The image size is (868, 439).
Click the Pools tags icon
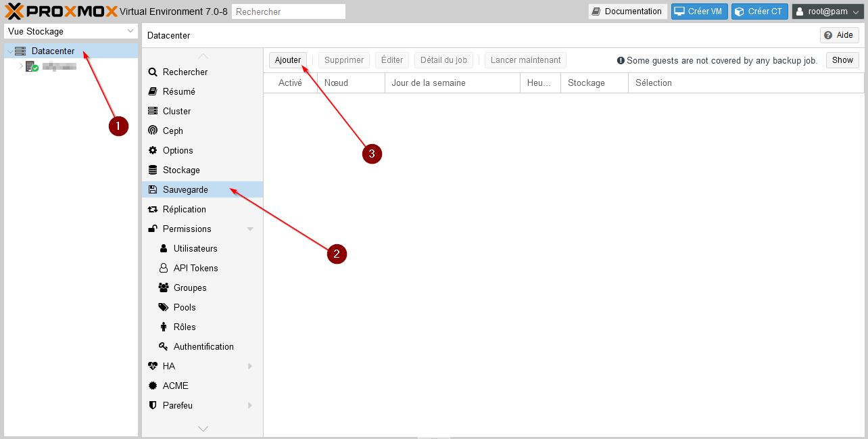pos(164,307)
